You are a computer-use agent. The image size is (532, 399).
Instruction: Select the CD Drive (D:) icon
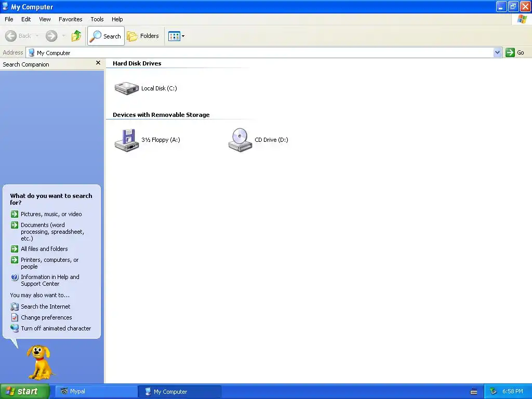(240, 140)
